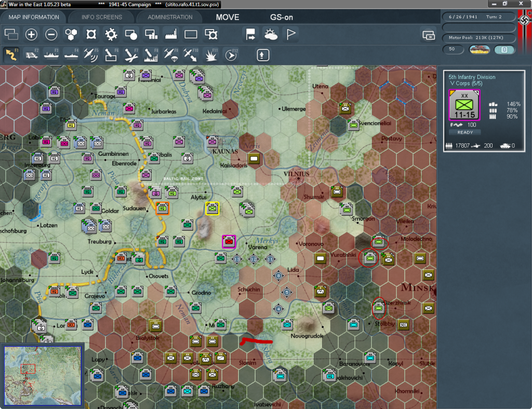Click the four-cornered square frame icon
Image resolution: width=532 pixels, height=409 pixels.
pyautogui.click(x=91, y=34)
